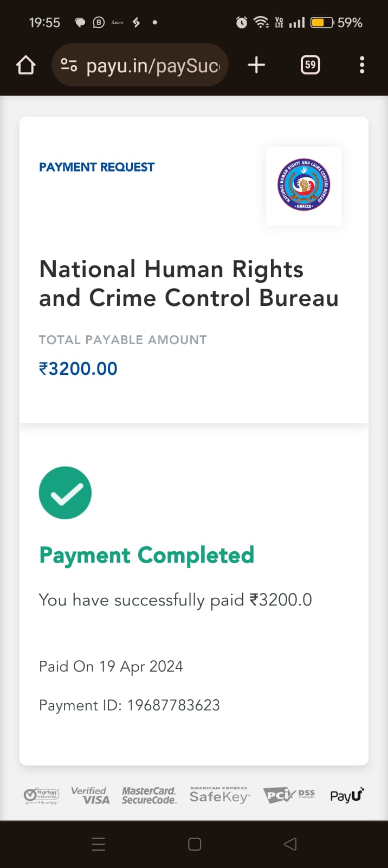Tap the Verified by VISA logo
Image resolution: width=388 pixels, height=868 pixels.
(90, 795)
